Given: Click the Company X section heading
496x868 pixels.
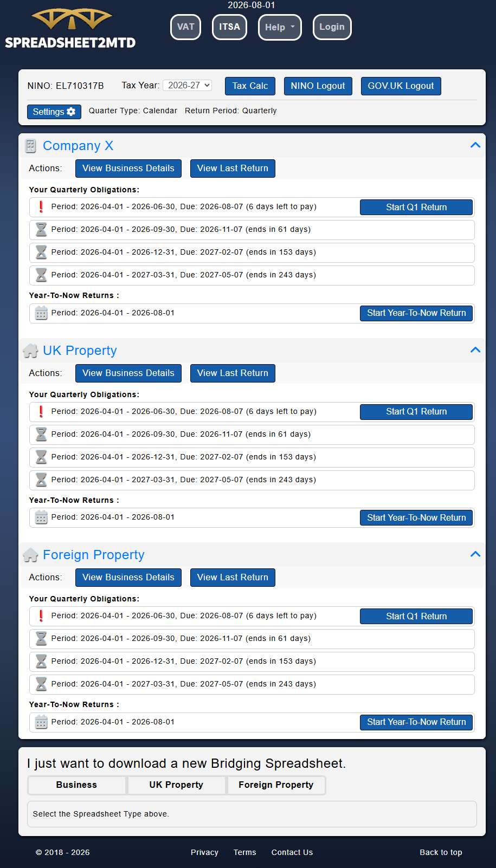Looking at the screenshot, I should (x=78, y=146).
